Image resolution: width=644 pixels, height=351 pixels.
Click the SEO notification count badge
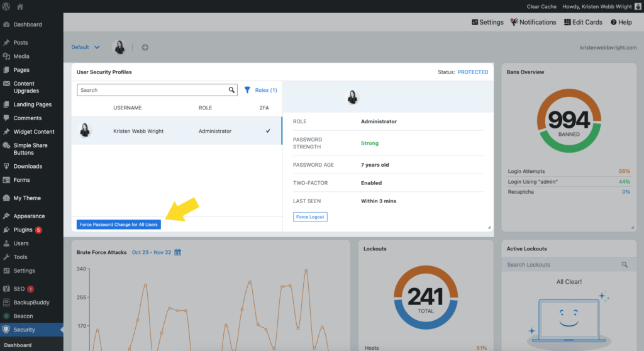click(30, 289)
